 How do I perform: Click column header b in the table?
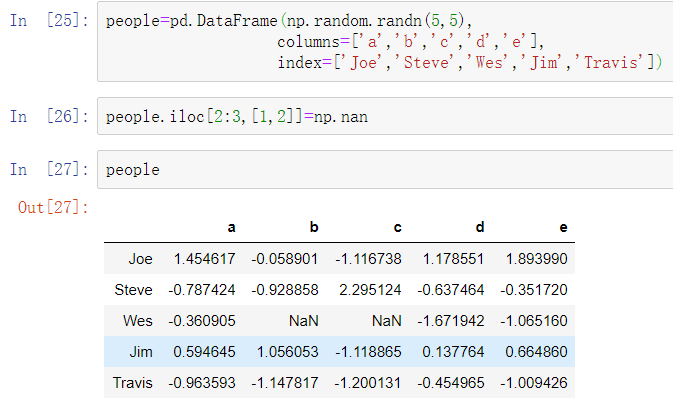click(314, 227)
